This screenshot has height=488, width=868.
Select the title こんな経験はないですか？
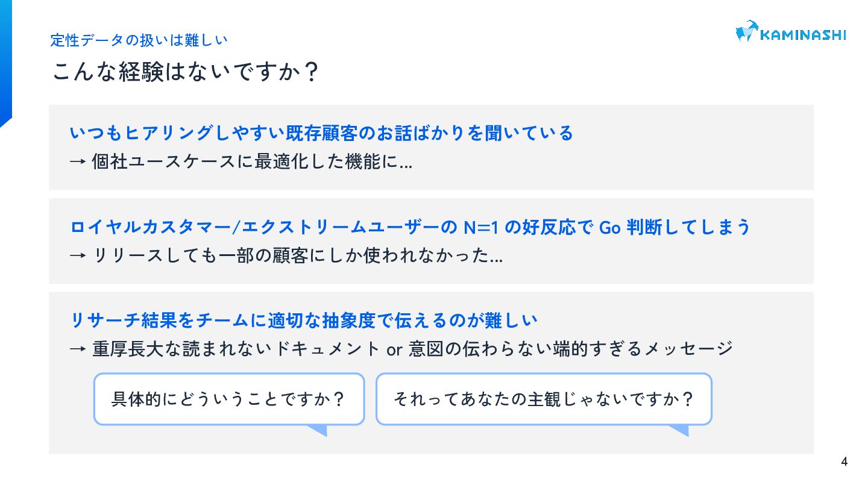185,72
